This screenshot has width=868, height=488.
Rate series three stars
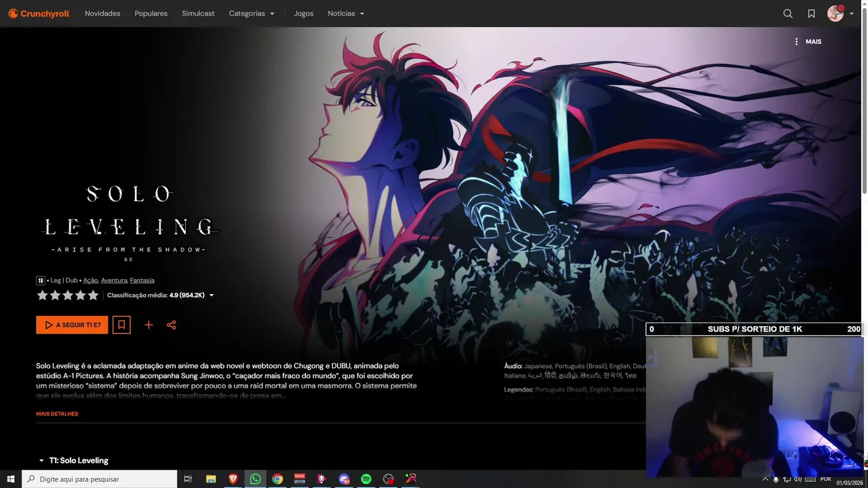coord(68,295)
